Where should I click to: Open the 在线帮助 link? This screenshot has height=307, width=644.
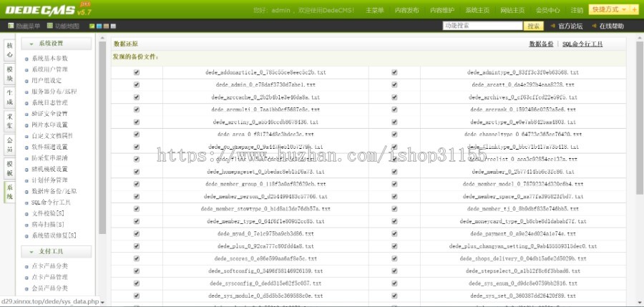tap(611, 26)
